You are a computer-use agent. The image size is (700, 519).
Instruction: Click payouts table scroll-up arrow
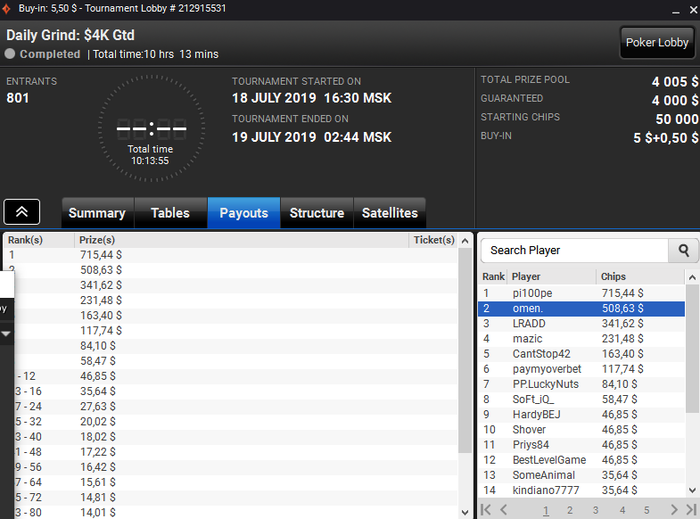465,241
